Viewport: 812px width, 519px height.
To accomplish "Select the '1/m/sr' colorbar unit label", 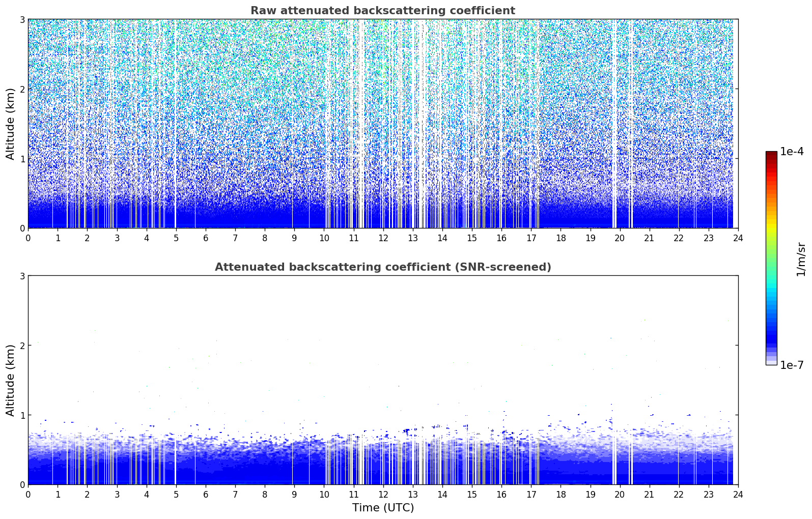I will (x=801, y=258).
